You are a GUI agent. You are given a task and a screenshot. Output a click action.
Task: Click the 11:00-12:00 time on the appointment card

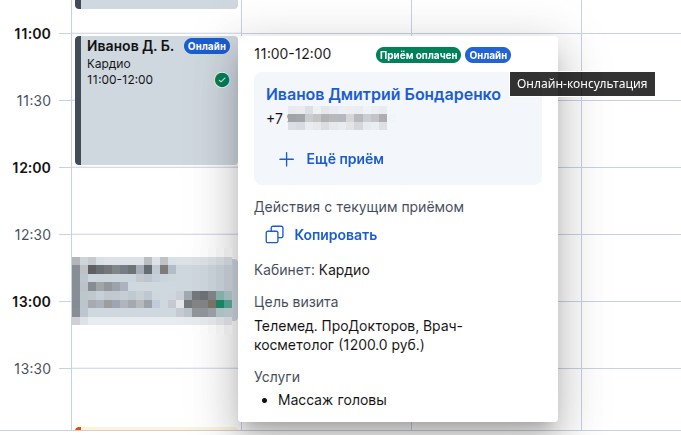pyautogui.click(x=120, y=80)
